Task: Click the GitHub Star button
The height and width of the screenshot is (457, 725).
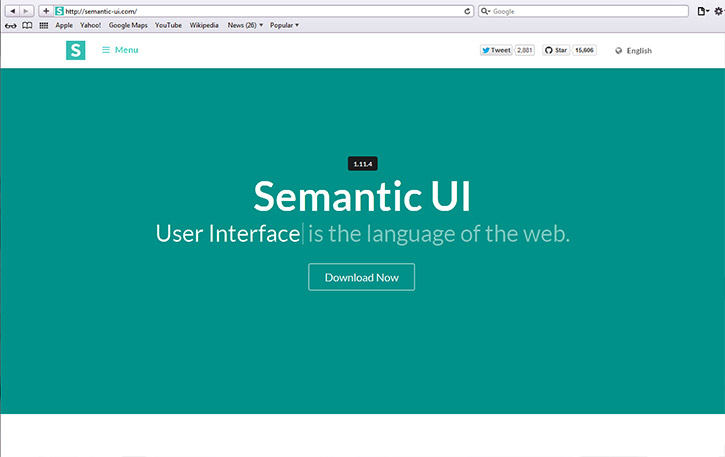Action: tap(556, 50)
